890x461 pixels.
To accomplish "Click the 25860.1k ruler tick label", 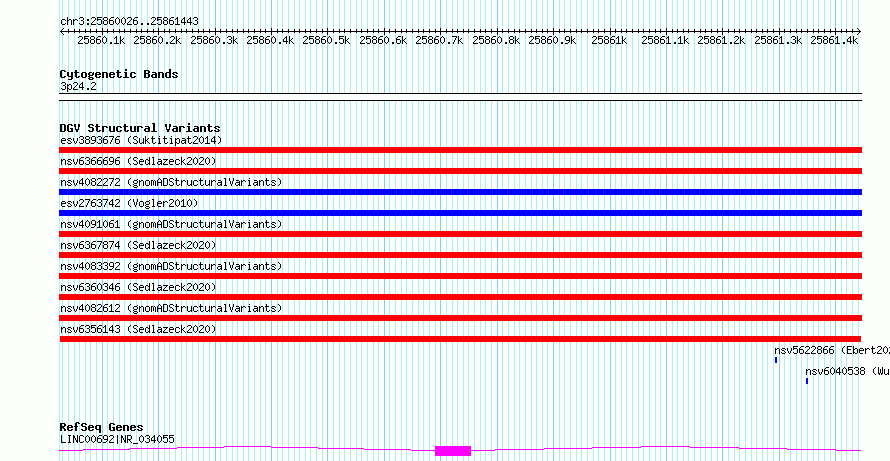I will 101,40.
